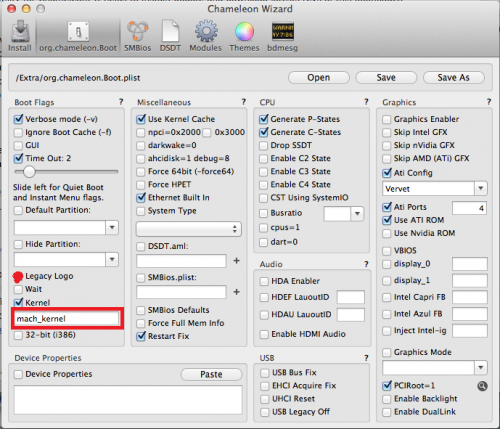Click the plus icon beside DSDT.aml field

[x=237, y=261]
